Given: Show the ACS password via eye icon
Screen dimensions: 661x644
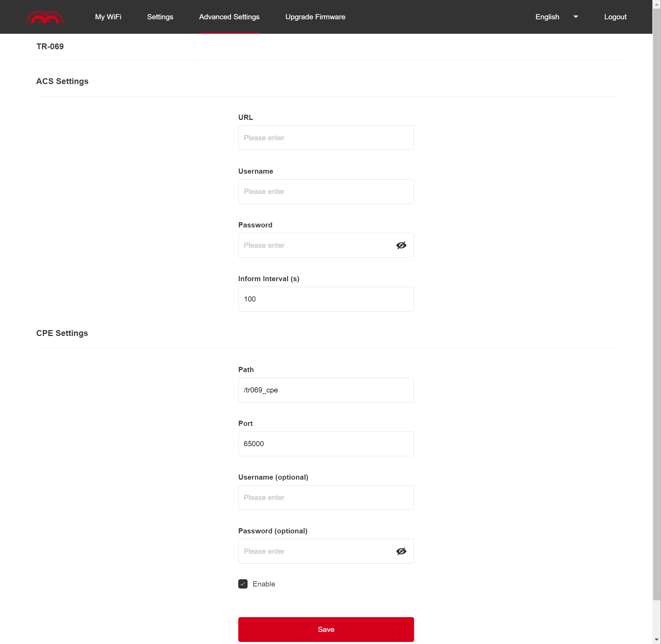Looking at the screenshot, I should (x=401, y=245).
